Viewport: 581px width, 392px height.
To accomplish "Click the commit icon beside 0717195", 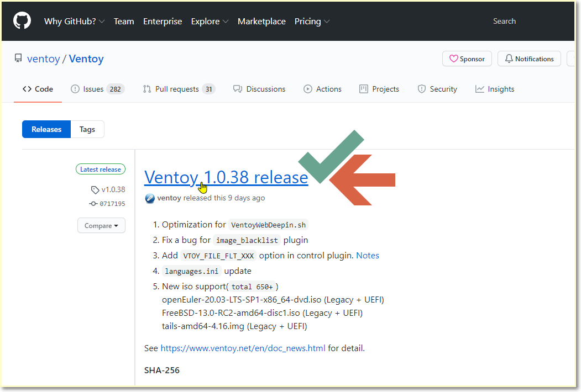I will [x=93, y=204].
